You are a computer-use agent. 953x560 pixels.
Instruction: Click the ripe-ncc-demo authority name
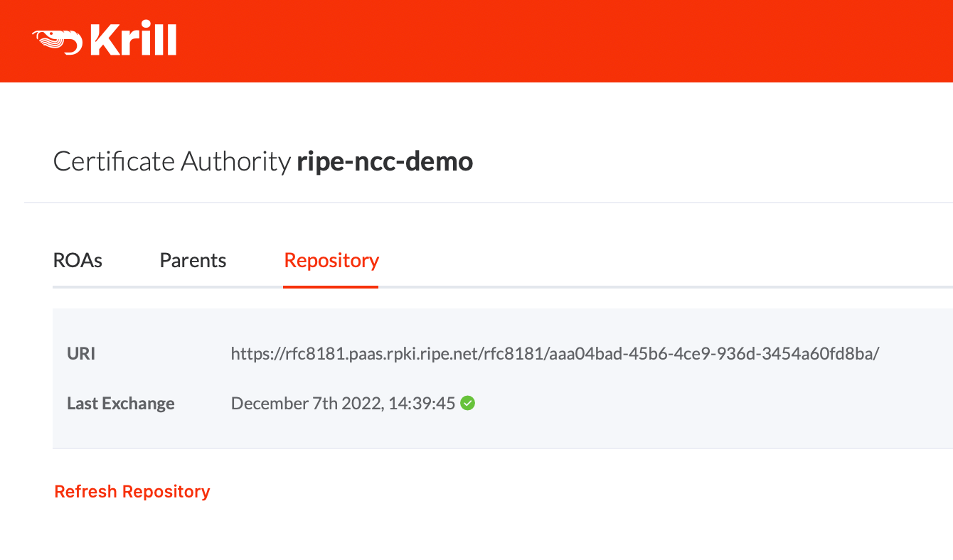pos(385,162)
